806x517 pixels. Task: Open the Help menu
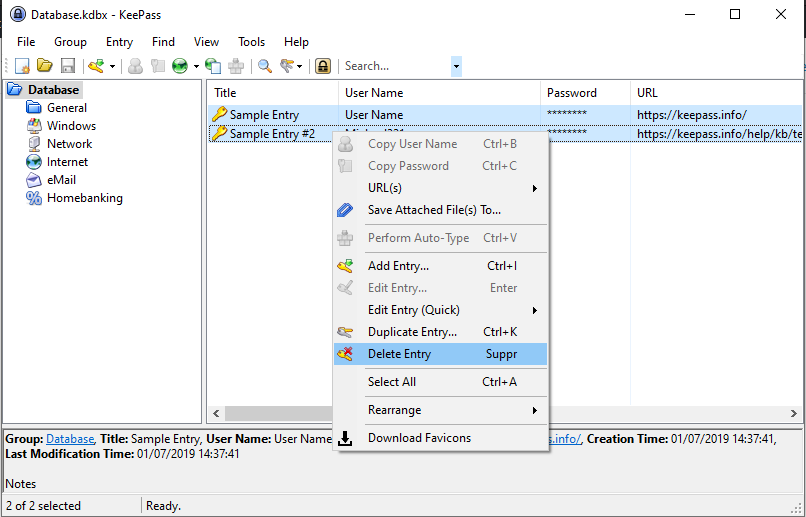coord(296,42)
